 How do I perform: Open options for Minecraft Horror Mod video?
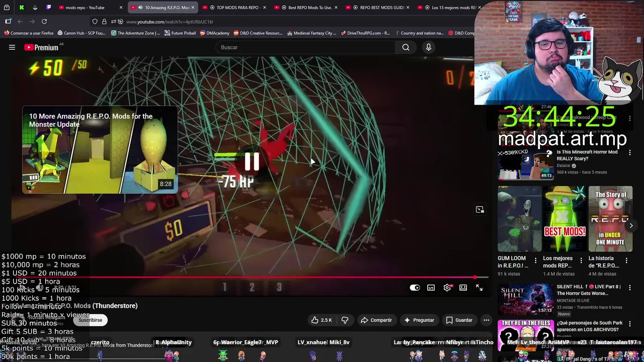[x=630, y=152]
